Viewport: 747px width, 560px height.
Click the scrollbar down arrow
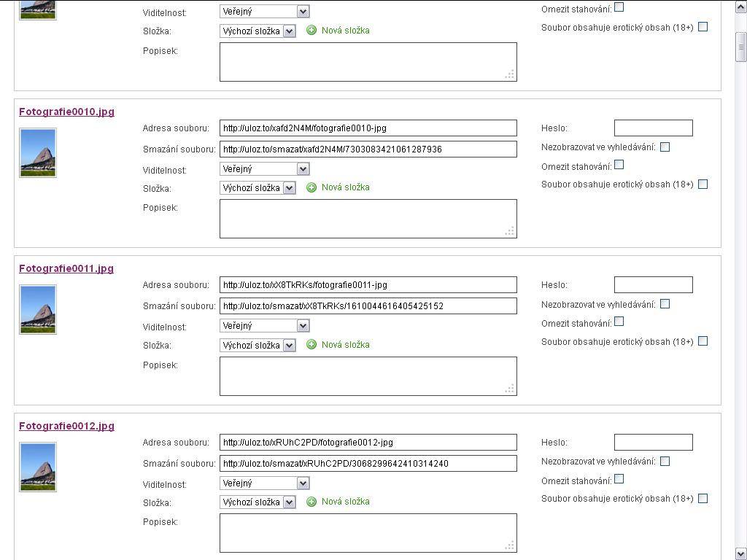(x=741, y=554)
